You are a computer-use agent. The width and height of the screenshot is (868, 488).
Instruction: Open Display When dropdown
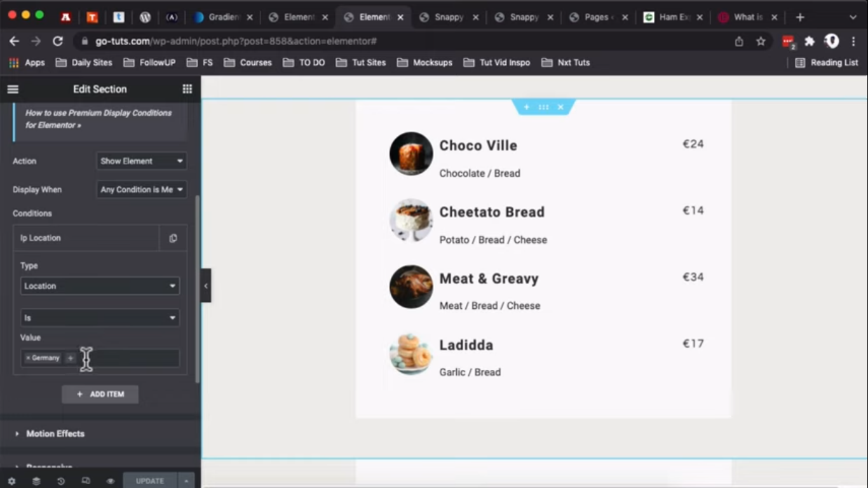141,189
